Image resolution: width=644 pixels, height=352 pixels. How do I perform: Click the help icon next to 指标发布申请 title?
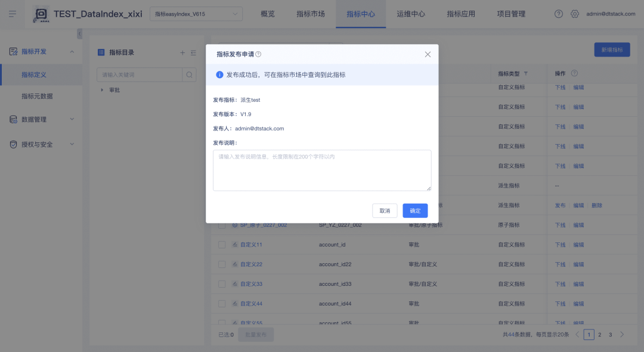258,54
